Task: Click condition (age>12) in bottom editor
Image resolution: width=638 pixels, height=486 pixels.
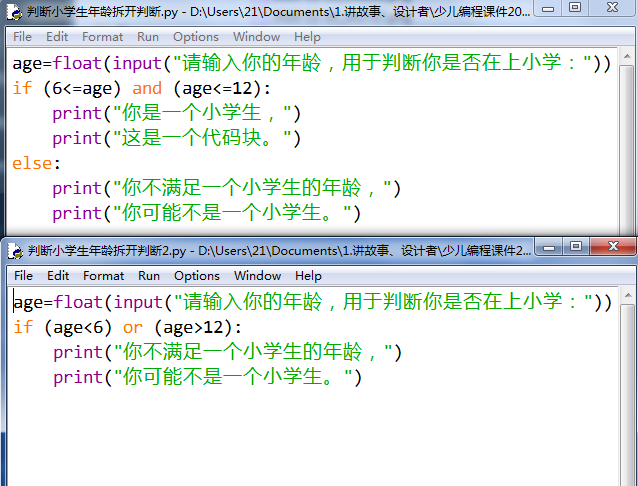Action: click(193, 328)
